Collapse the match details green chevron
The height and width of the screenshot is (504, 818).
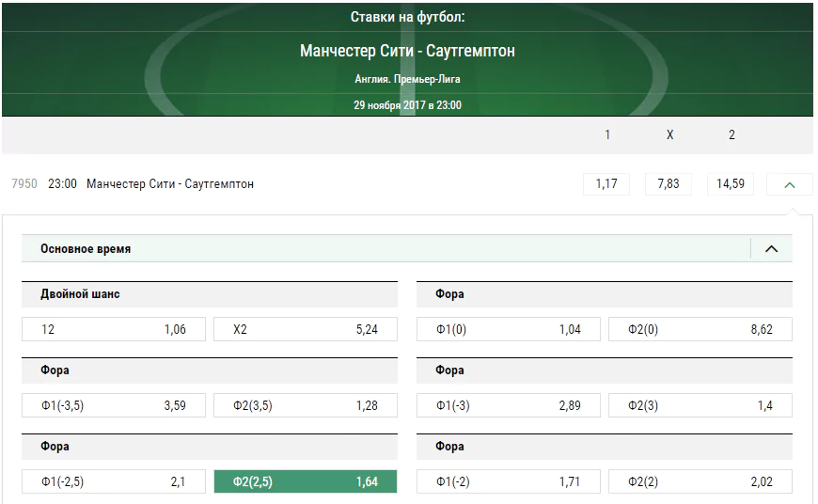(x=789, y=184)
